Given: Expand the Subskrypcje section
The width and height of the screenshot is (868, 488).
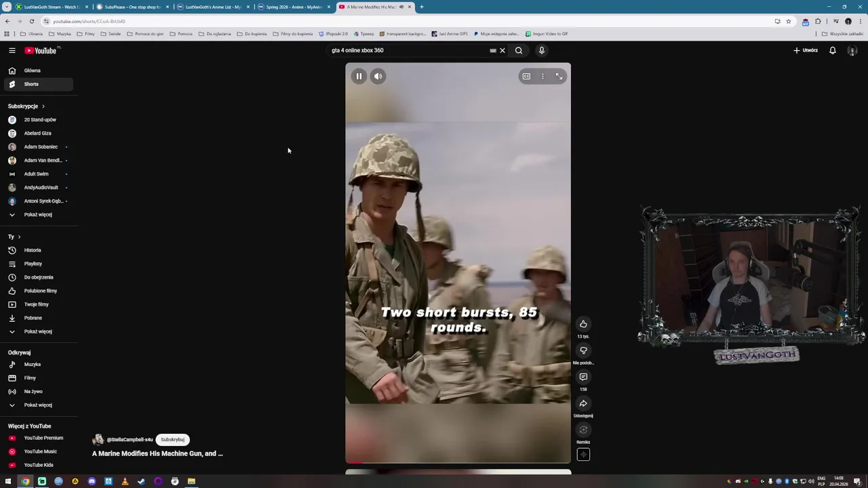Looking at the screenshot, I should (x=26, y=106).
